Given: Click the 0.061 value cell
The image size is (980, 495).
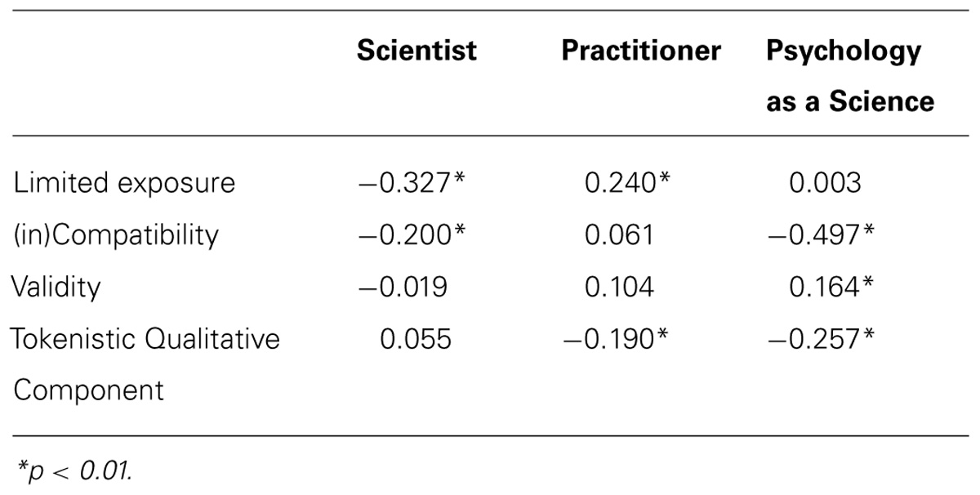Looking at the screenshot, I should (619, 235).
